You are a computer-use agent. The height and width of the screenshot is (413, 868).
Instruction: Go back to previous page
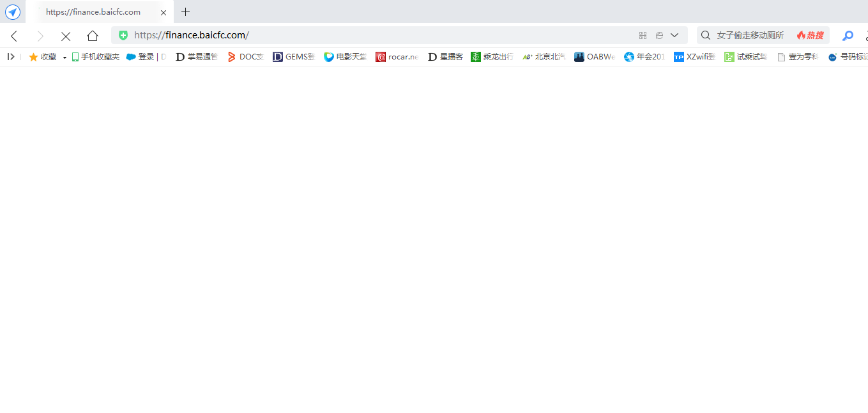pos(14,36)
